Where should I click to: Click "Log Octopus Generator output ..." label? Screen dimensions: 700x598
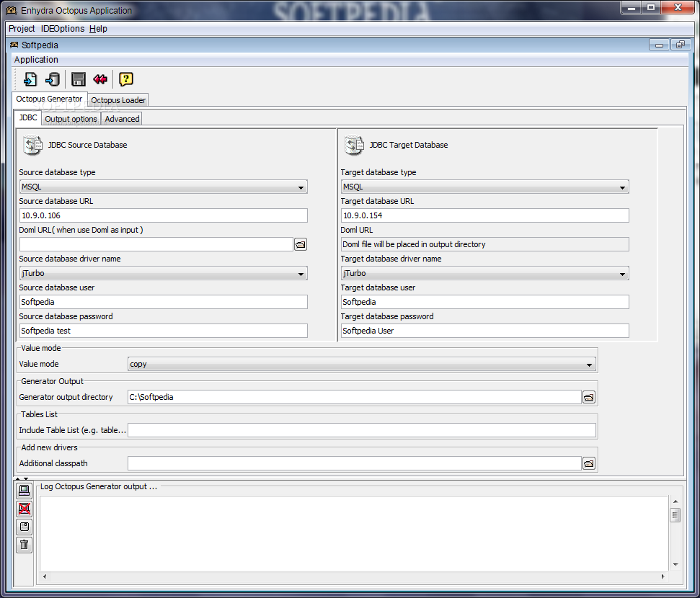click(x=99, y=486)
